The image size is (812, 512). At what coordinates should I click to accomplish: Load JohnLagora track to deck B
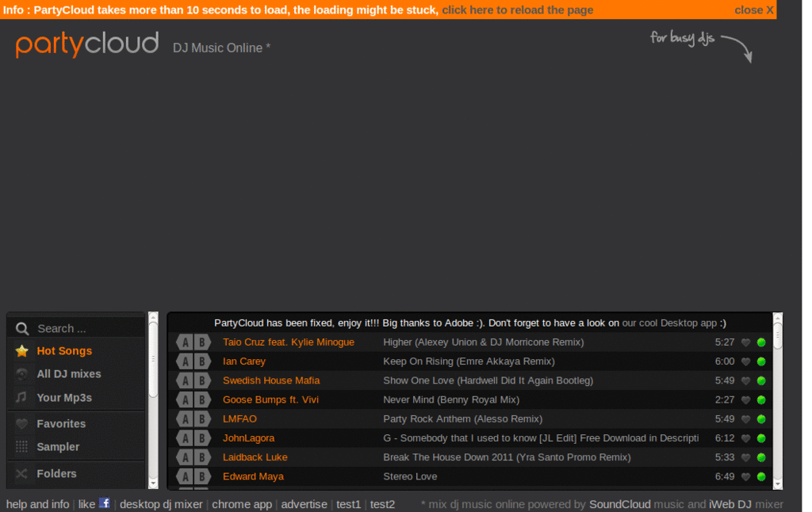tap(202, 438)
